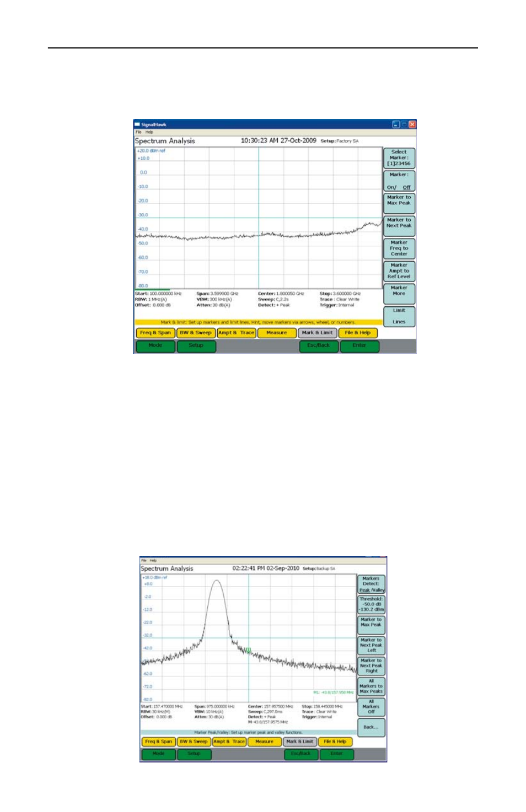Click Marker Freq to Center softkey

click(399, 248)
